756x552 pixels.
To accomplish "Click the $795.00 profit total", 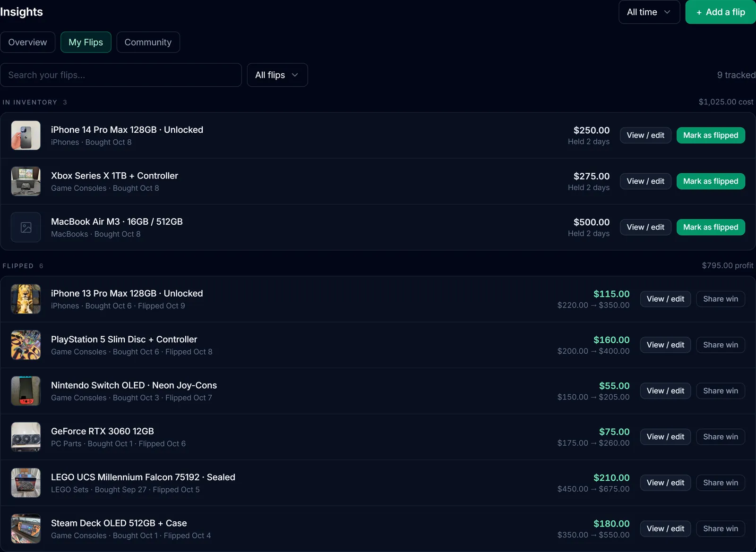I will [x=728, y=266].
